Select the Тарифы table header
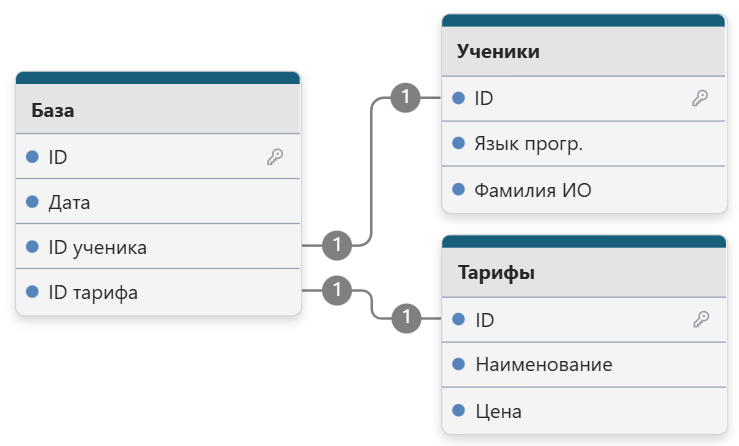The height and width of the screenshot is (446, 739). point(584,272)
